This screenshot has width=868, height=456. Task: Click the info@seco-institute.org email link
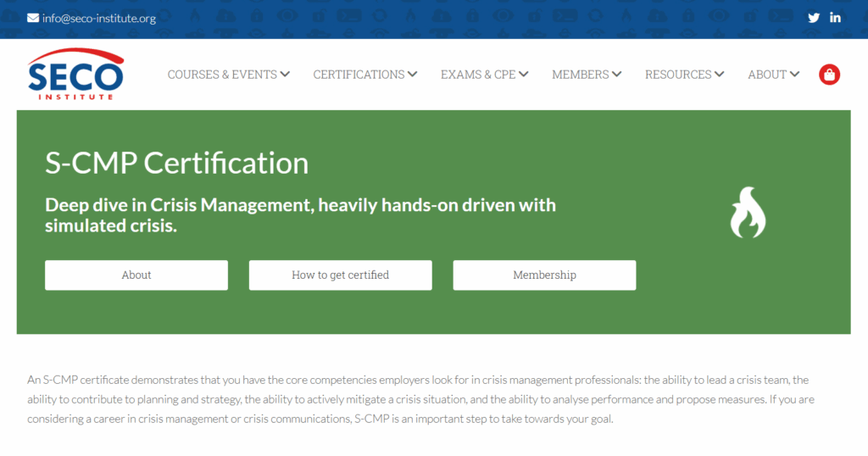click(99, 19)
